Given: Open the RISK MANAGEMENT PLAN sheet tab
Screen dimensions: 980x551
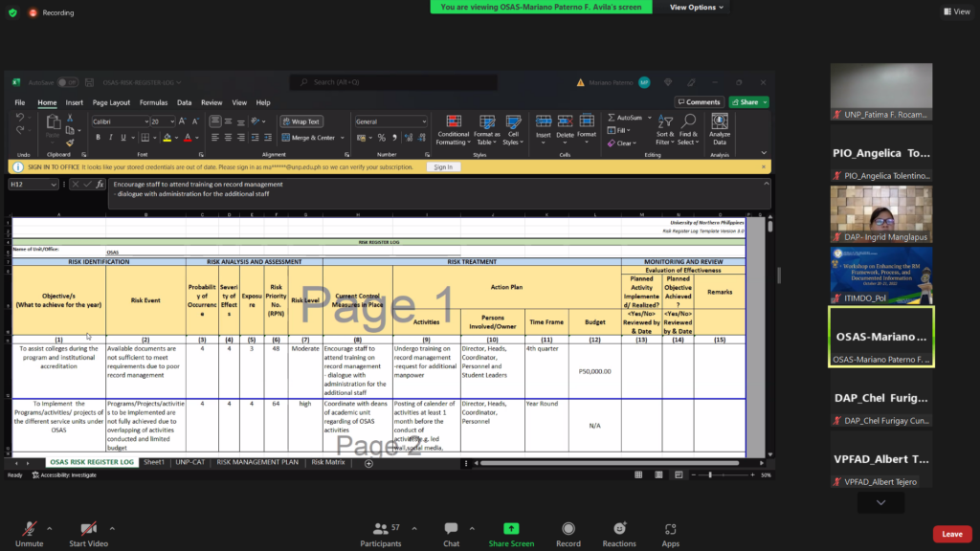Looking at the screenshot, I should 257,462.
